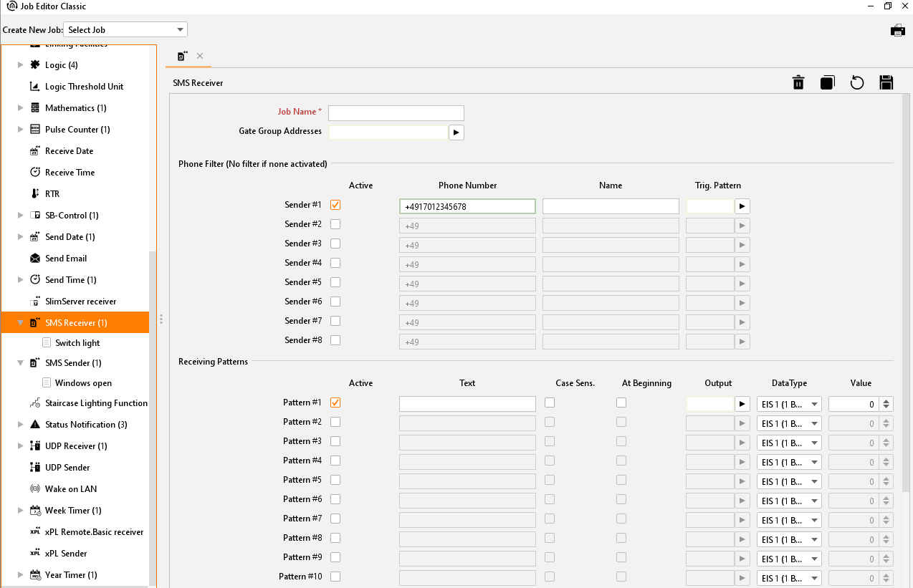
Task: Click the Job Name input field
Action: [x=396, y=113]
